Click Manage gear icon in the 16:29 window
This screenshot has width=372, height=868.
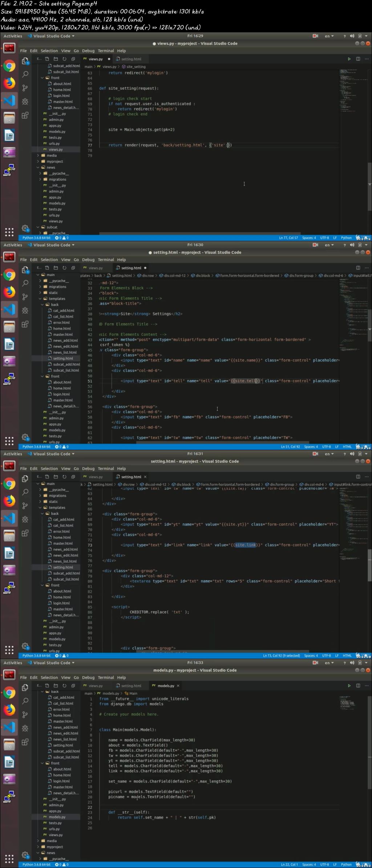pos(25,228)
